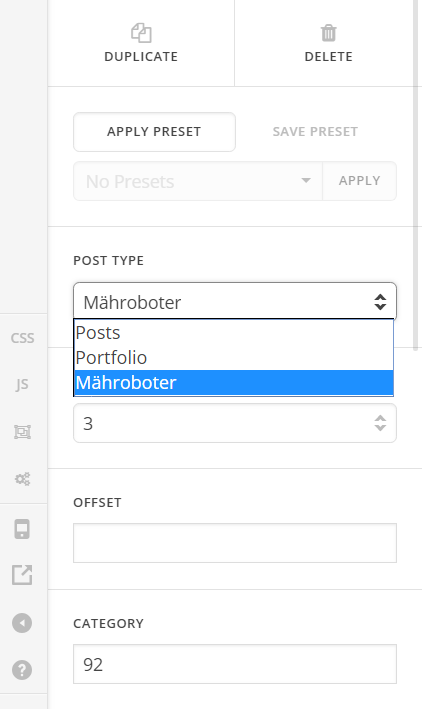Screen dimensions: 422x709
Task: Click the Duplicate element icon
Action: click(x=141, y=33)
